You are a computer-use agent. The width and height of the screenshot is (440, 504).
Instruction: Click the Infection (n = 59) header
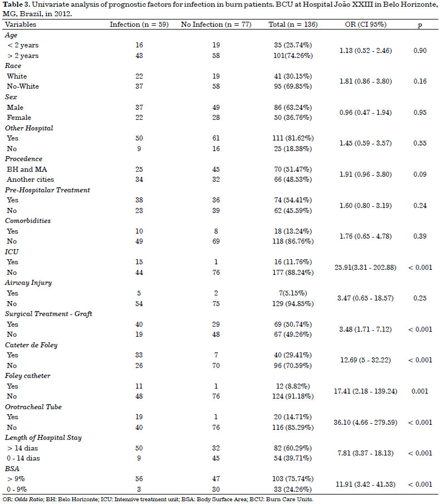point(139,25)
